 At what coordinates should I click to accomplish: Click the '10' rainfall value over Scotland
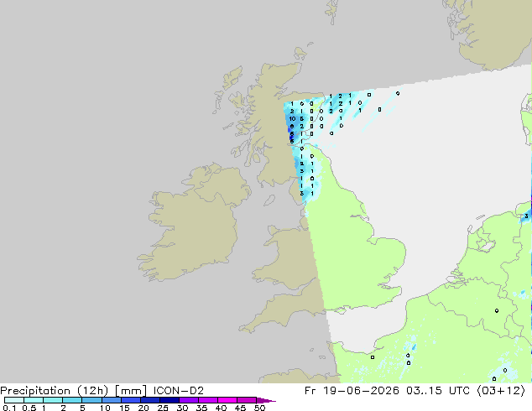point(292,119)
